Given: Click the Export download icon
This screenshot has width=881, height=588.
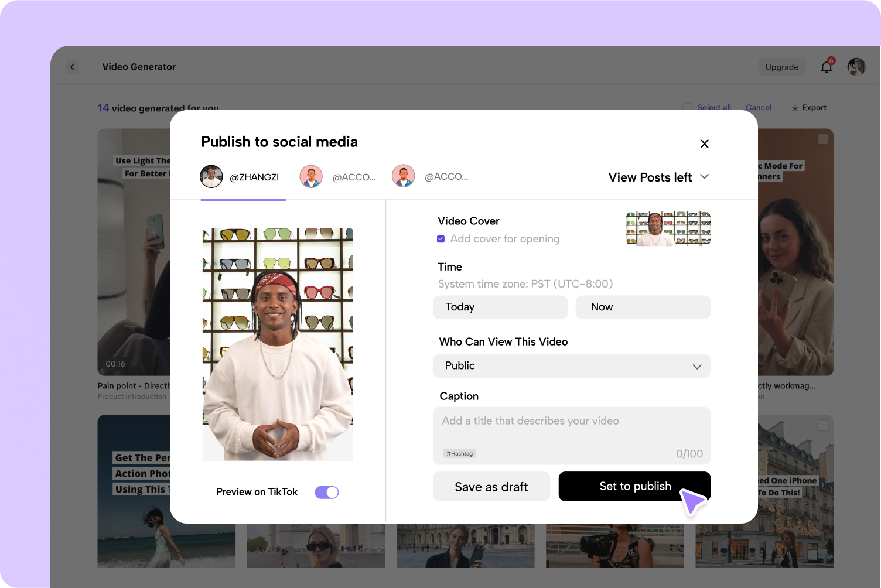Looking at the screenshot, I should pyautogui.click(x=795, y=108).
